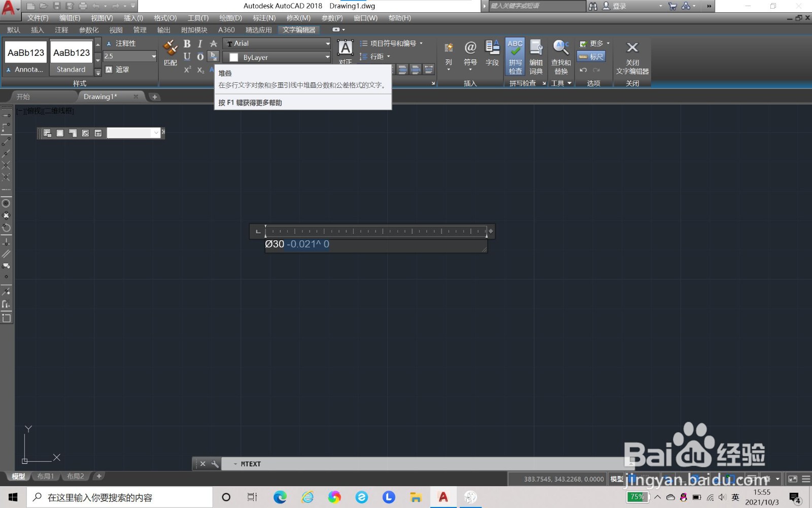Image resolution: width=812 pixels, height=508 pixels.
Task: Click first viewports dialog icon in floating toolbar
Action: [47, 133]
